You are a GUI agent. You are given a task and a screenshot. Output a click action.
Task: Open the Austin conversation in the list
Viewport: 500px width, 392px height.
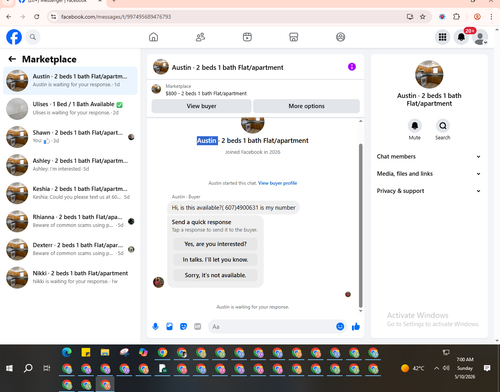tap(70, 81)
